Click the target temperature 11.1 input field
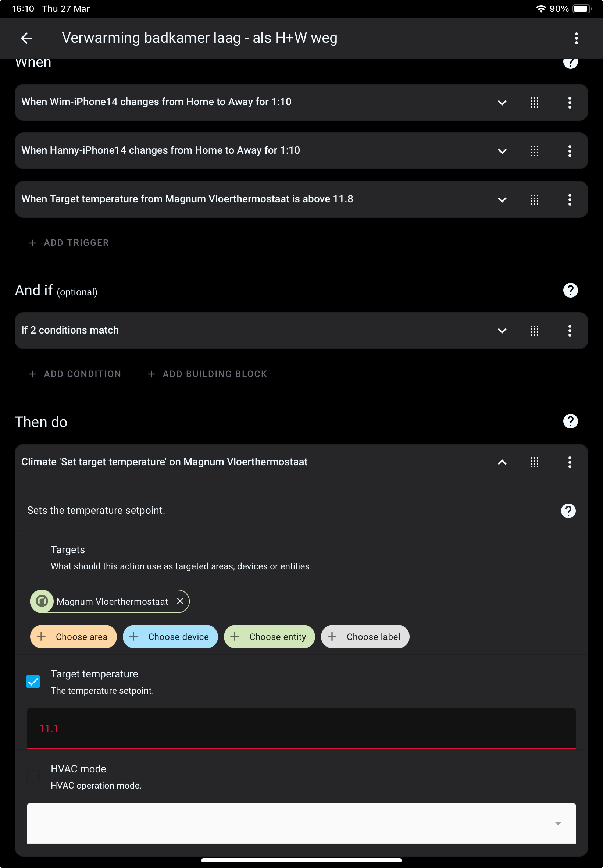Image resolution: width=603 pixels, height=868 pixels. pyautogui.click(x=301, y=728)
